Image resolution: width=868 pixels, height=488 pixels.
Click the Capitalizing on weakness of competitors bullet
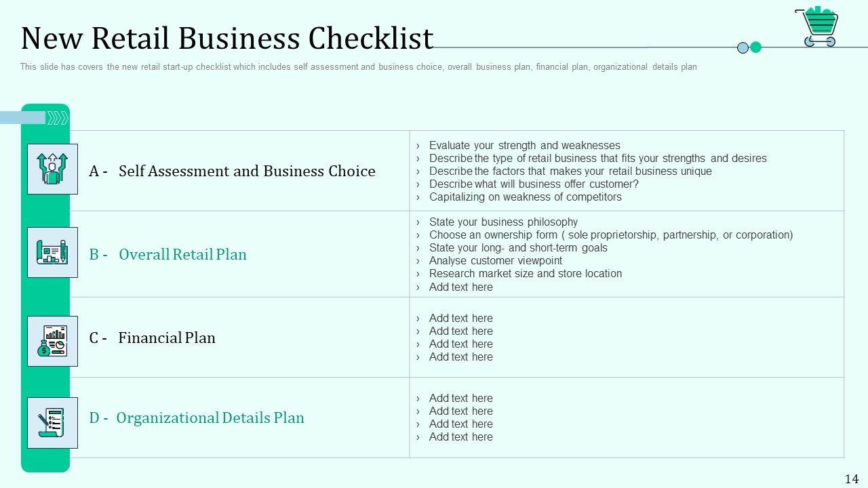click(x=525, y=197)
